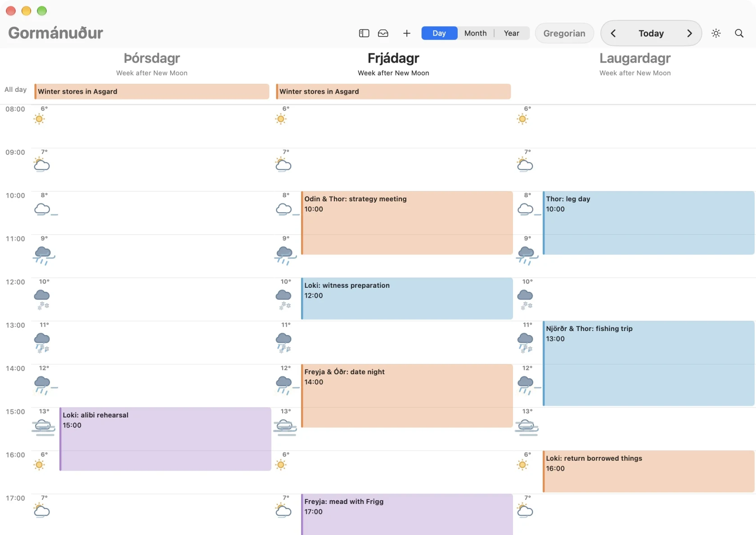
Task: Click the 12:00 time label
Action: pyautogui.click(x=15, y=282)
